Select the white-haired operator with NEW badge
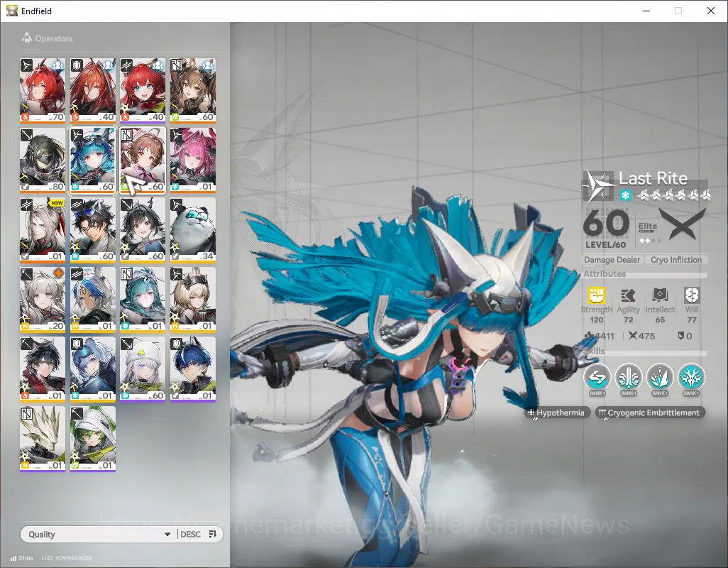Image resolution: width=728 pixels, height=568 pixels. click(x=43, y=230)
